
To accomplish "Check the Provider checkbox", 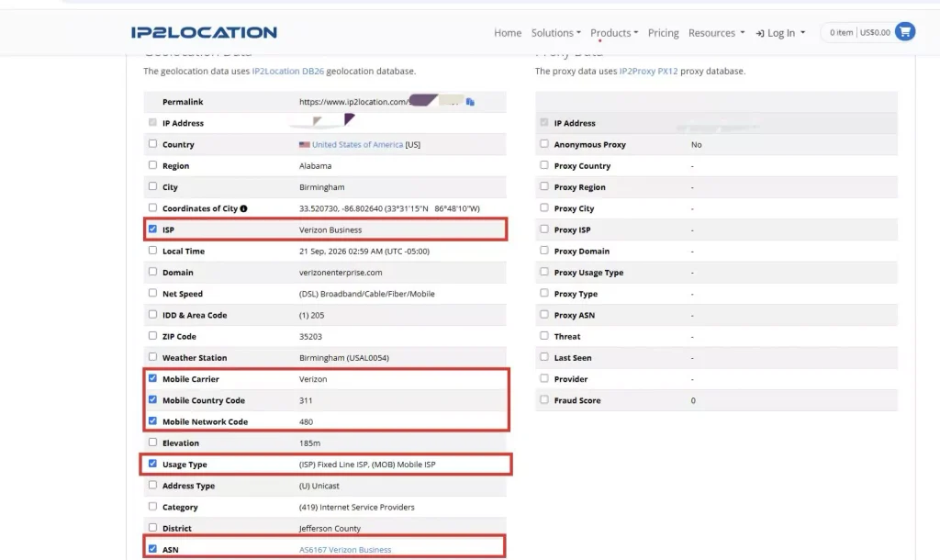I will click(544, 378).
